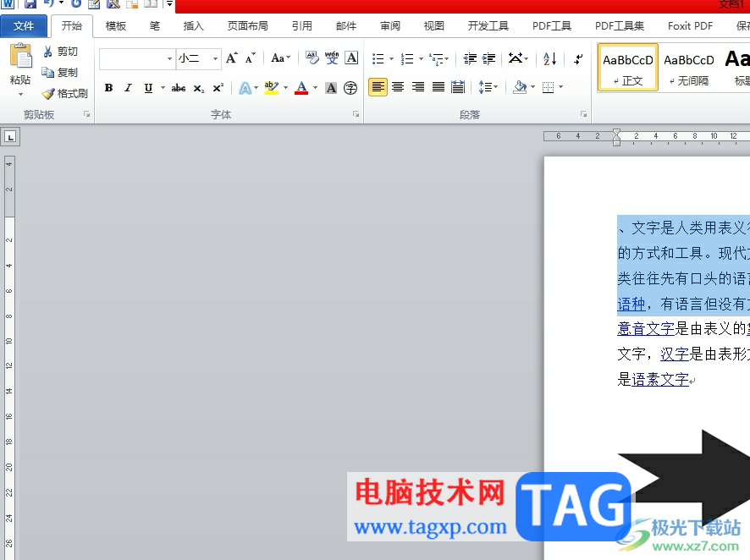This screenshot has width=750, height=560.
Task: Open clipboard pane dialog launcher
Action: pyautogui.click(x=87, y=114)
